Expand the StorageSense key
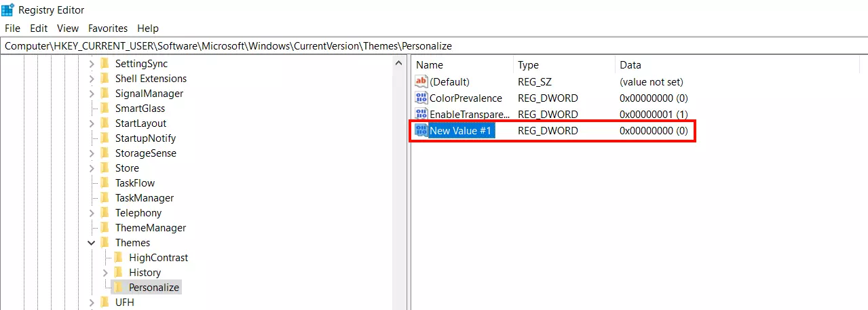This screenshot has width=868, height=310. point(92,153)
